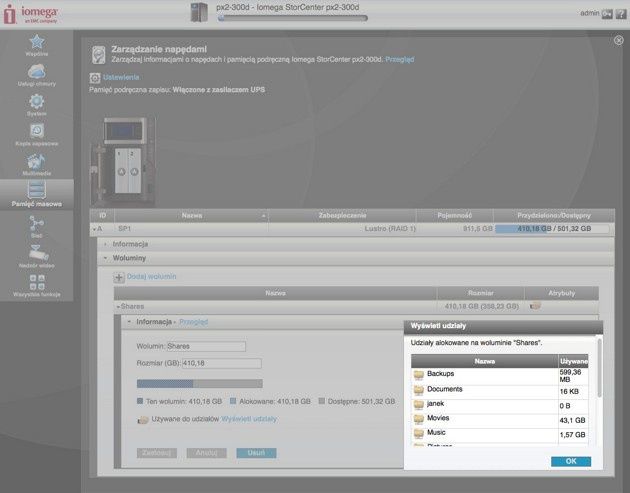Click the Rozmiar (GB) input field

click(x=221, y=363)
